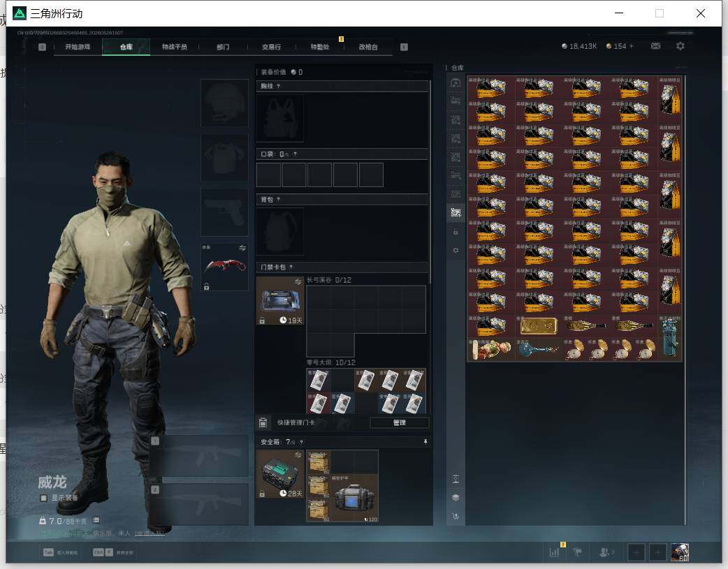Image resolution: width=728 pixels, height=569 pixels.
Task: Select the gold bar in warehouse
Action: coord(539,326)
